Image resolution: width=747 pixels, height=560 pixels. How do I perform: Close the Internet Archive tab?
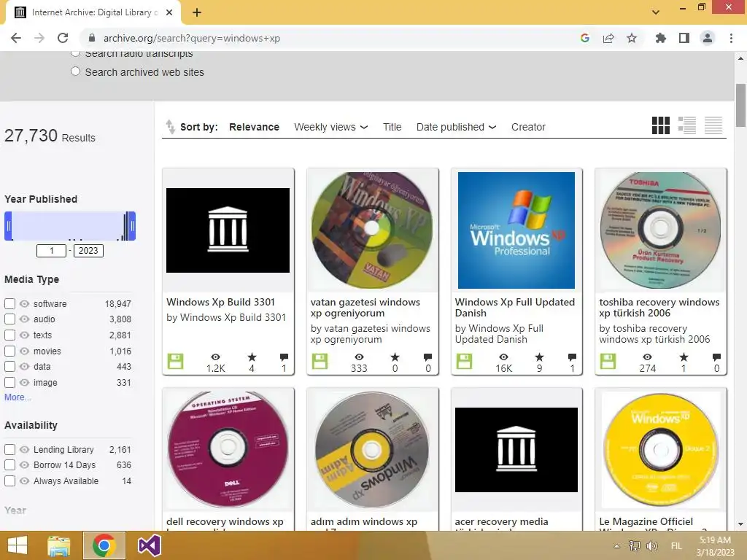pyautogui.click(x=169, y=12)
